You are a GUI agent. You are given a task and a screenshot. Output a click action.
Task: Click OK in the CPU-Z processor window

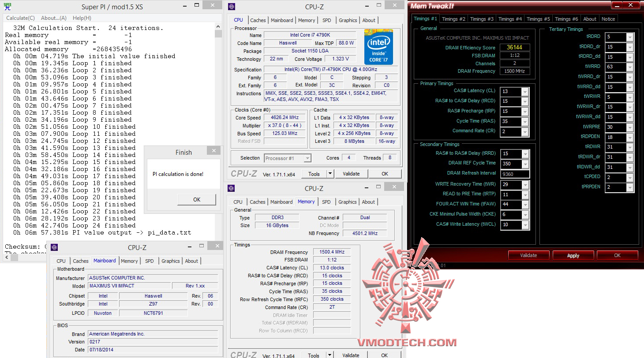pyautogui.click(x=385, y=174)
